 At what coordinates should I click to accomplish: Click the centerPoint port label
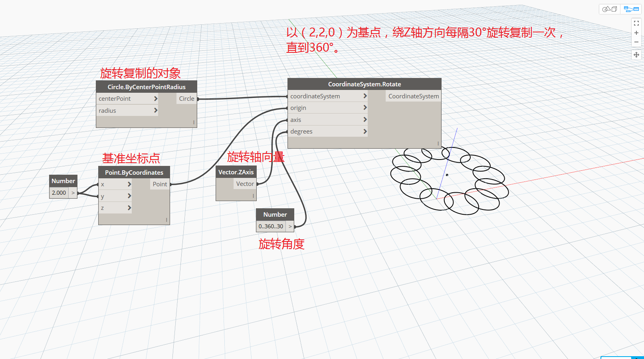click(x=115, y=98)
